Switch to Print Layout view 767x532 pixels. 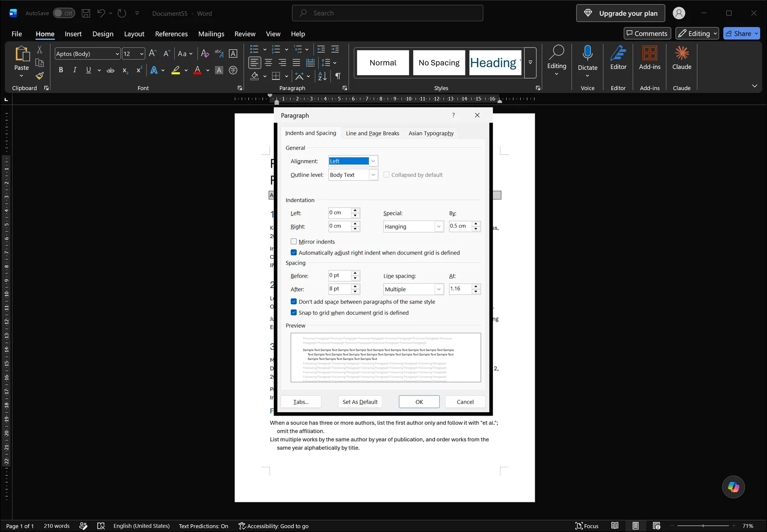(x=635, y=526)
